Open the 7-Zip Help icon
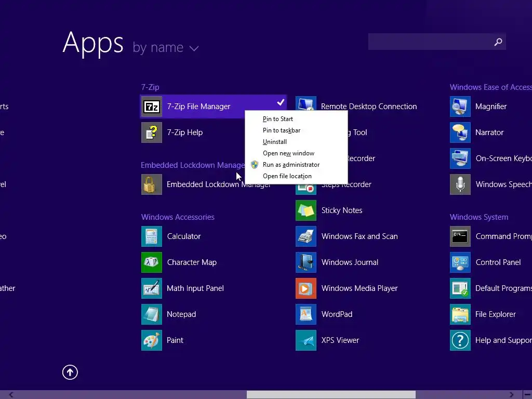This screenshot has width=532, height=399. [151, 132]
